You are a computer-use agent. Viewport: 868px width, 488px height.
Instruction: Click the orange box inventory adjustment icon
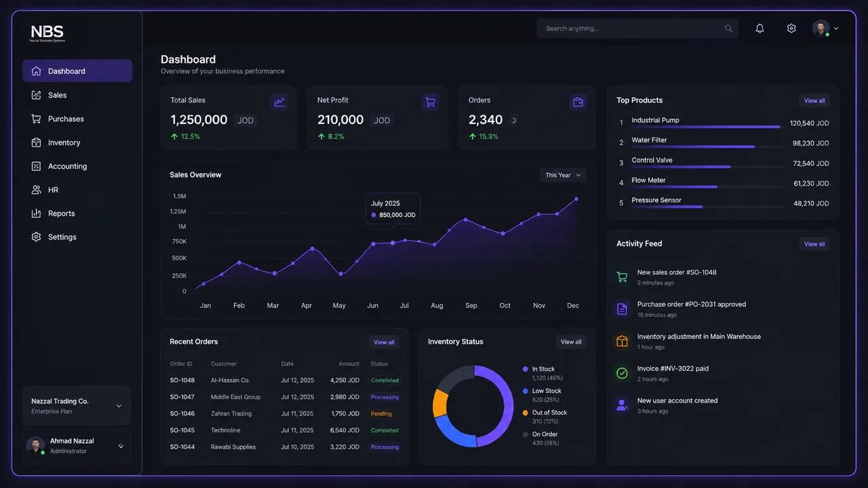622,341
